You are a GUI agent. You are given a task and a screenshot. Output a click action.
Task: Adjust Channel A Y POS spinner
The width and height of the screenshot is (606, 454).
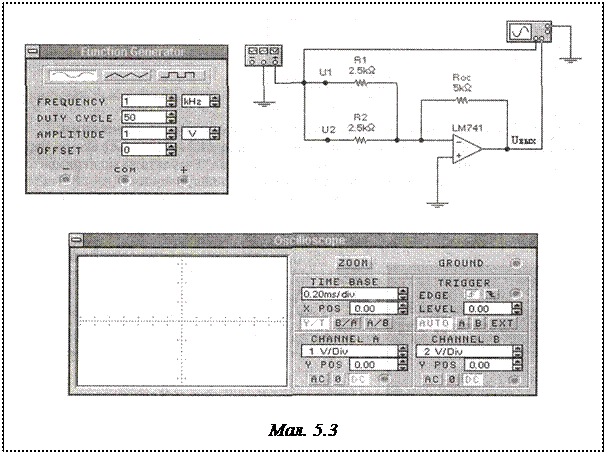pyautogui.click(x=403, y=365)
